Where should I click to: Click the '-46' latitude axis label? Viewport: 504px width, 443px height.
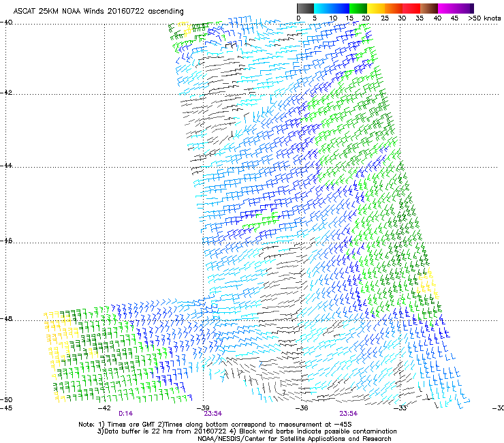coord(6,241)
